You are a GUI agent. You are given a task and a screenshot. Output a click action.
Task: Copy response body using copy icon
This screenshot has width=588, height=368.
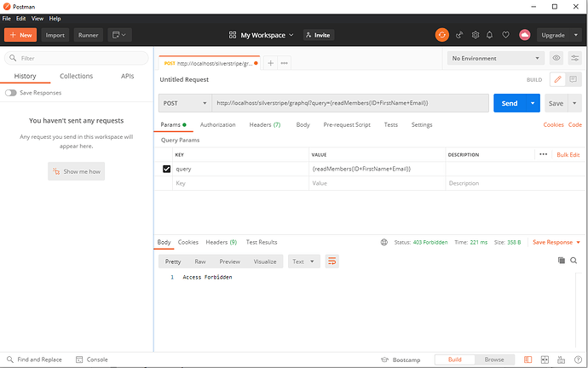click(x=561, y=261)
